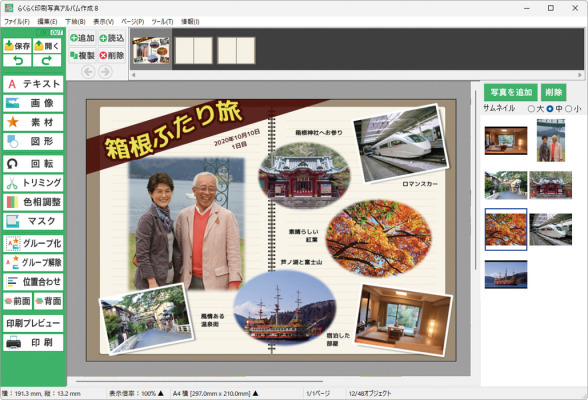The height and width of the screenshot is (400, 588).
Task: Apply the マスク mask tool
Action: pos(33,221)
